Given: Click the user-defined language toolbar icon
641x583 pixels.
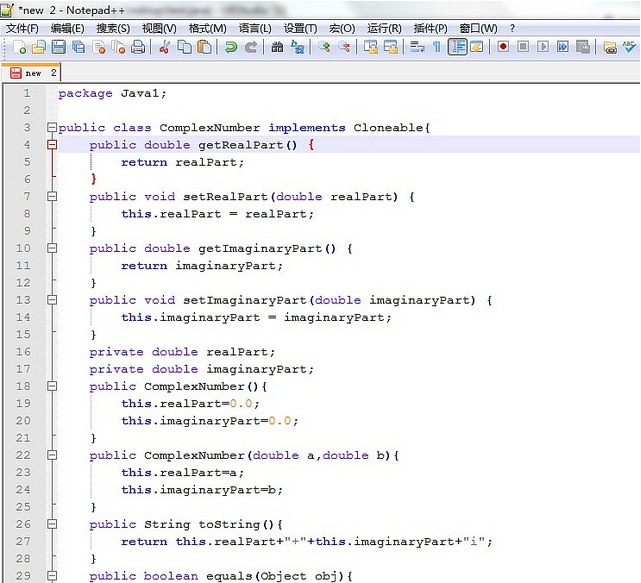Looking at the screenshot, I should click(x=477, y=47).
